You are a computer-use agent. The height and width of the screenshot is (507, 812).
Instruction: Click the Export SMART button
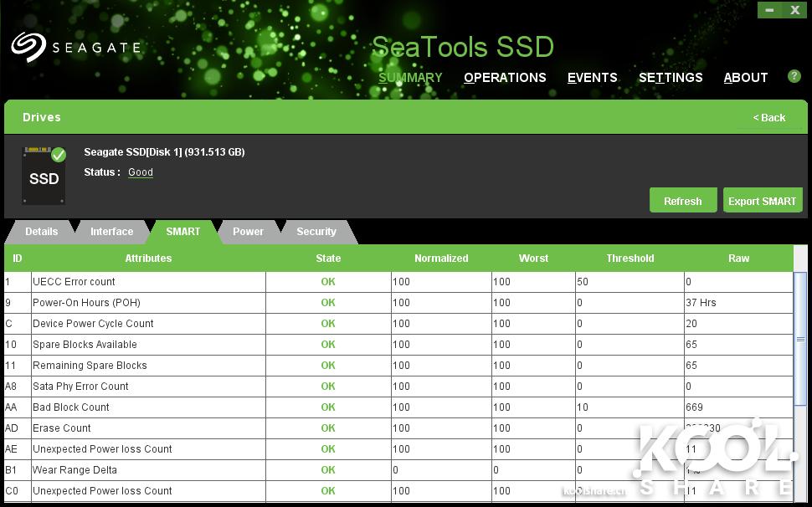coord(762,201)
